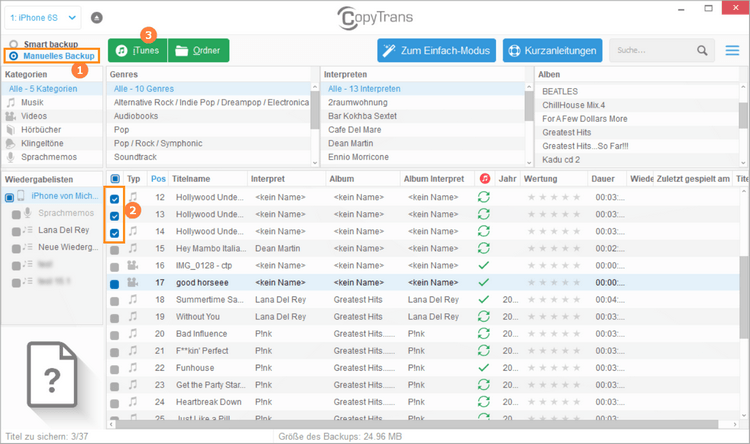750x444 pixels.
Task: Open the iPhone 6S device dropdown
Action: [43, 18]
